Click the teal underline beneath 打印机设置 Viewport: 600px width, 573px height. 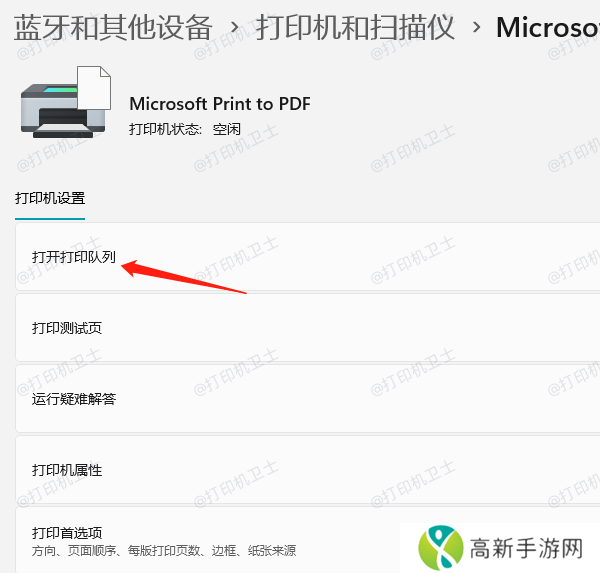50,219
